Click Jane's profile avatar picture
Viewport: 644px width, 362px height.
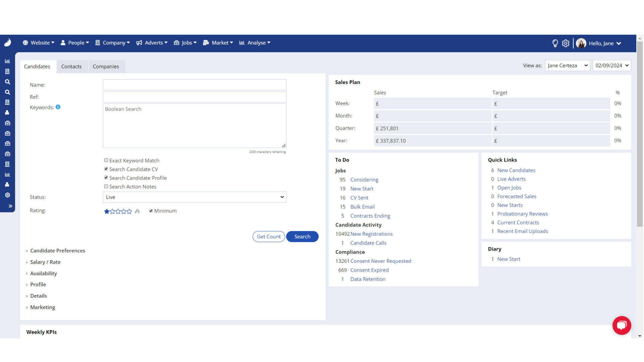581,43
